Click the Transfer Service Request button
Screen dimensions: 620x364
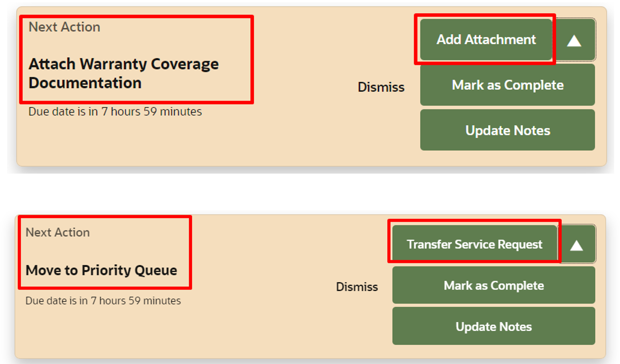pyautogui.click(x=474, y=244)
